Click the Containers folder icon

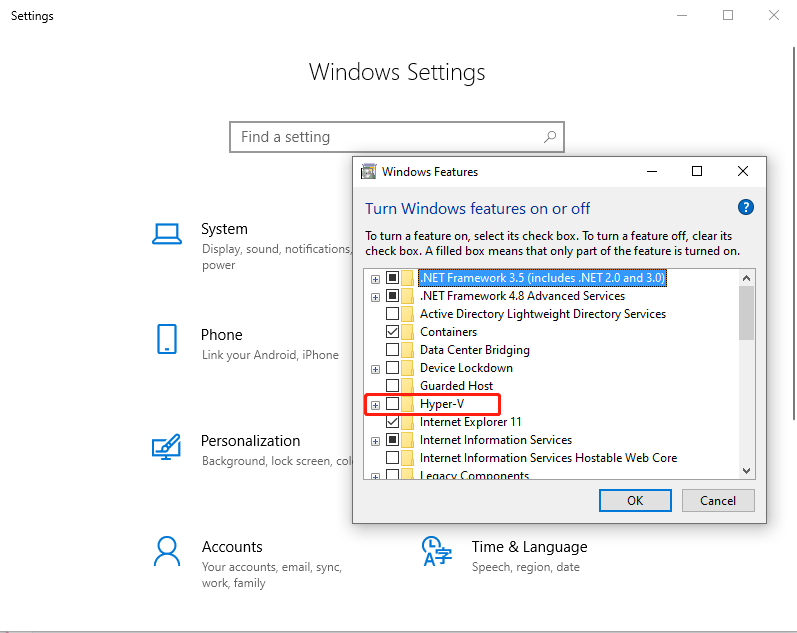pyautogui.click(x=407, y=332)
